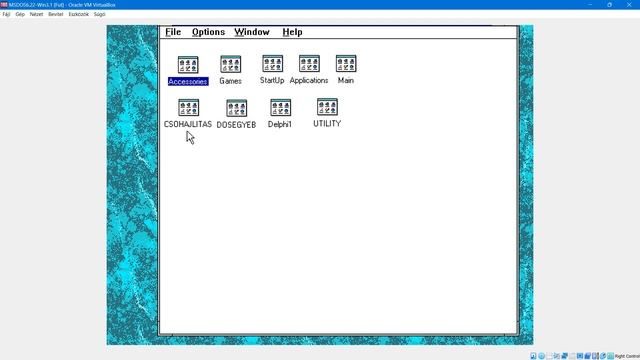640x360 pixels.
Task: Select the CSOHAJLITAS program group icon
Action: (189, 108)
